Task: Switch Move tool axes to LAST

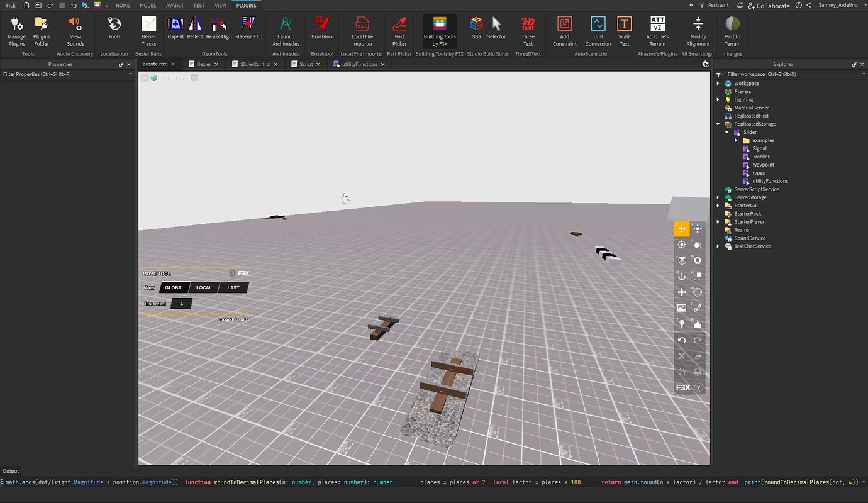Action: click(x=233, y=287)
